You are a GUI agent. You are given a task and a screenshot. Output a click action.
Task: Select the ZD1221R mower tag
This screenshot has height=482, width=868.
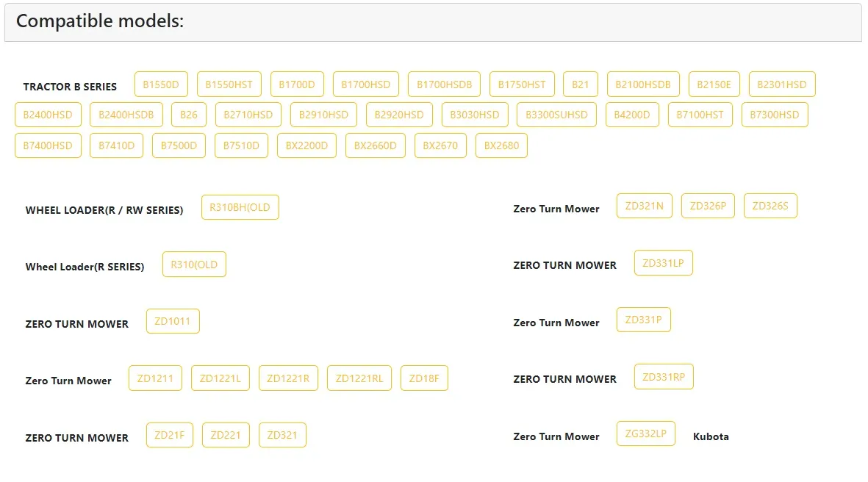coord(288,378)
